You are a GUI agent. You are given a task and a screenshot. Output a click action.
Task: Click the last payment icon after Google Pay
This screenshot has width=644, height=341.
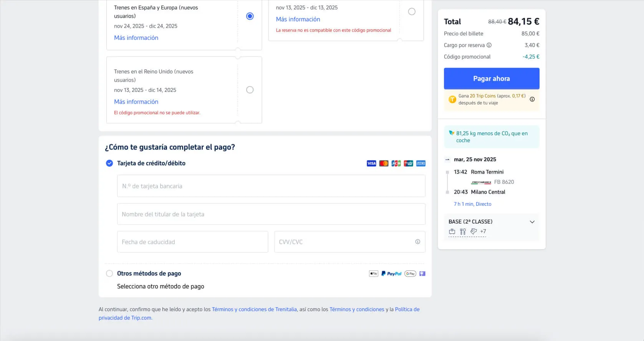pos(422,274)
